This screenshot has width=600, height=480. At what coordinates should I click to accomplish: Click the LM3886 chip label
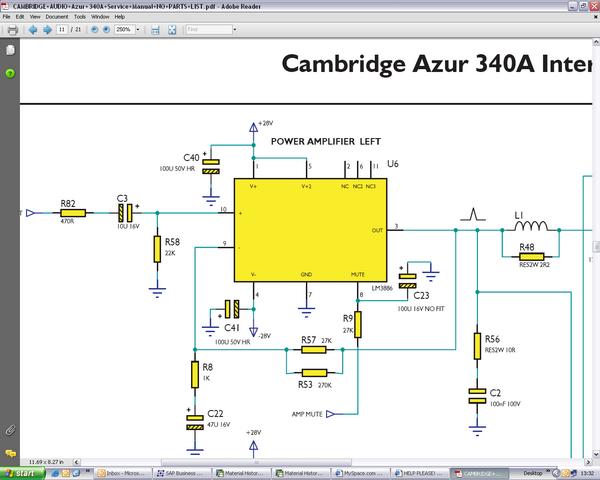coord(382,288)
